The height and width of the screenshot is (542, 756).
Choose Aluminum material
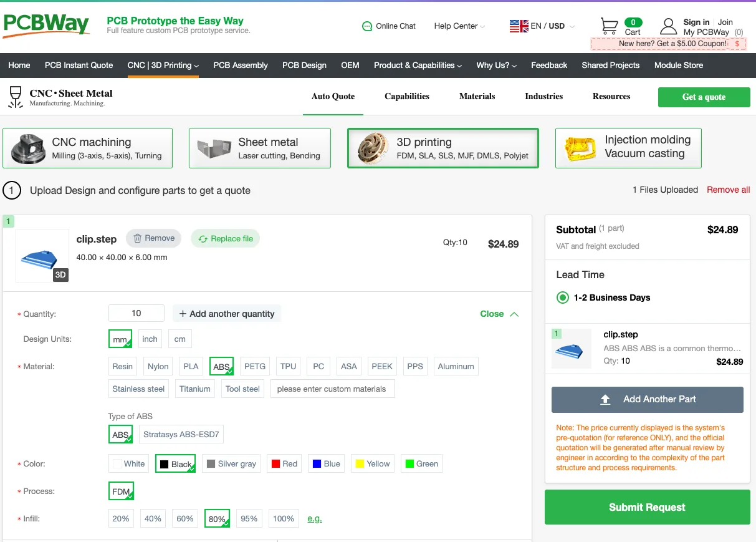pos(456,366)
